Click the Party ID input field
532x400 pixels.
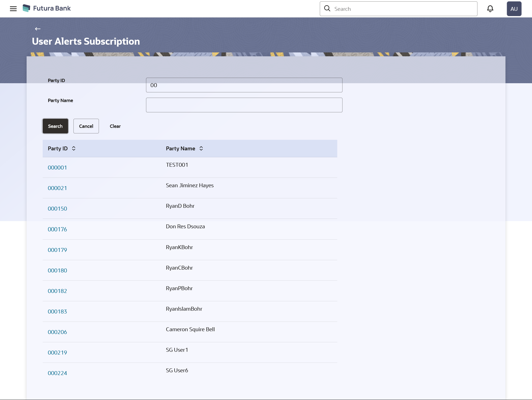coord(244,85)
